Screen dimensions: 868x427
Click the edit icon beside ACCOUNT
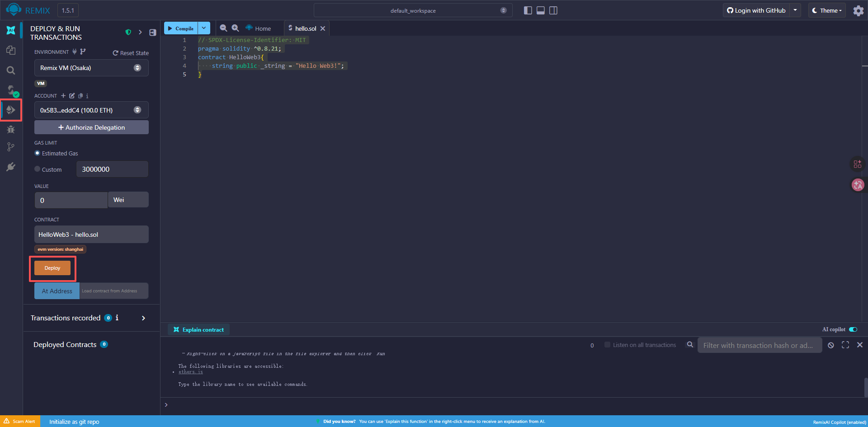coord(72,95)
